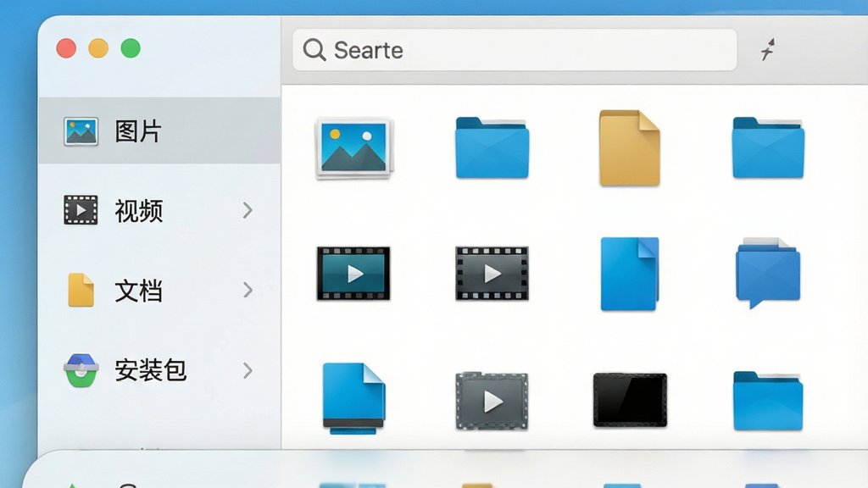Select the blue folder with speech bubble tail
Screen dimensions: 868x488
tap(768, 273)
